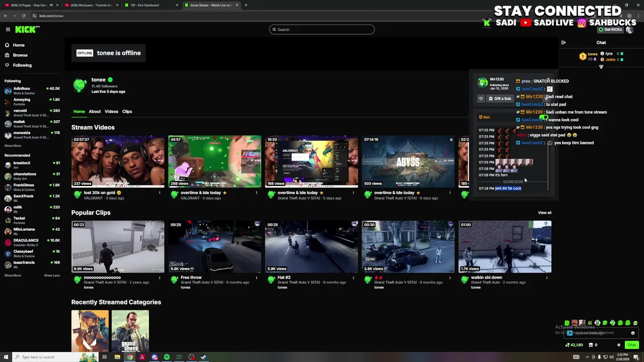Open Spotify from the taskbar
This screenshot has width=644, height=362.
click(x=167, y=357)
